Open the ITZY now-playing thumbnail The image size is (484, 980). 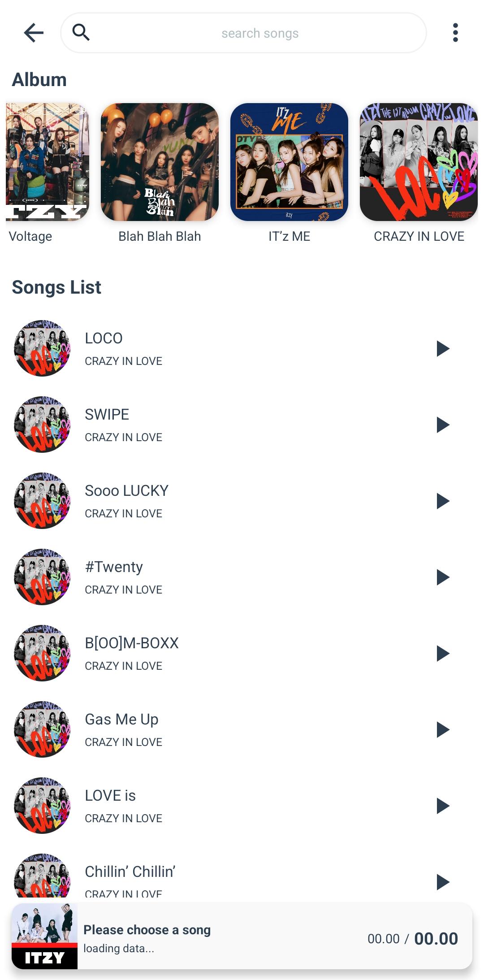(x=44, y=936)
